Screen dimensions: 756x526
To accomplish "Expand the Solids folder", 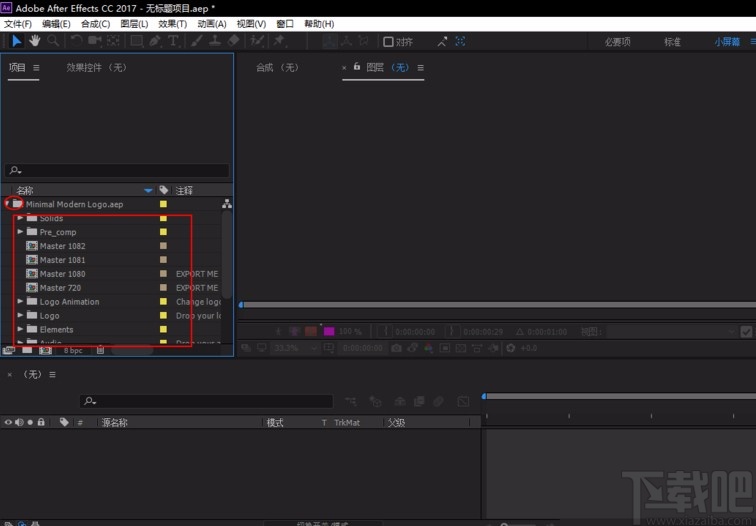I will [x=20, y=218].
